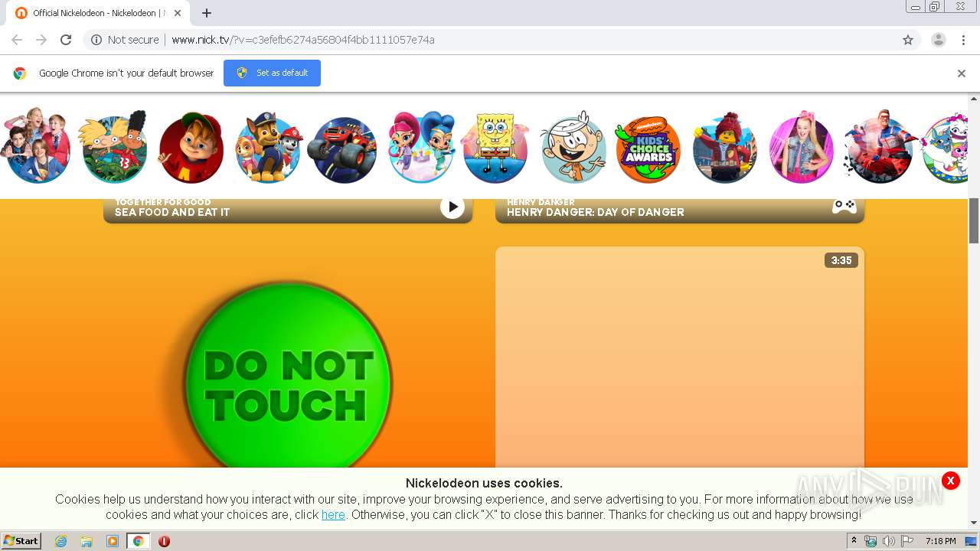
Task: Open the SpongeBob SquarePants show icon
Action: pyautogui.click(x=496, y=148)
